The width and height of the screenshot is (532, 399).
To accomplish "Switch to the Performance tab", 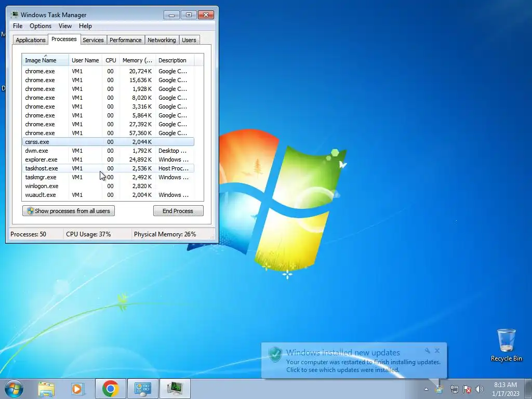I will pos(125,40).
